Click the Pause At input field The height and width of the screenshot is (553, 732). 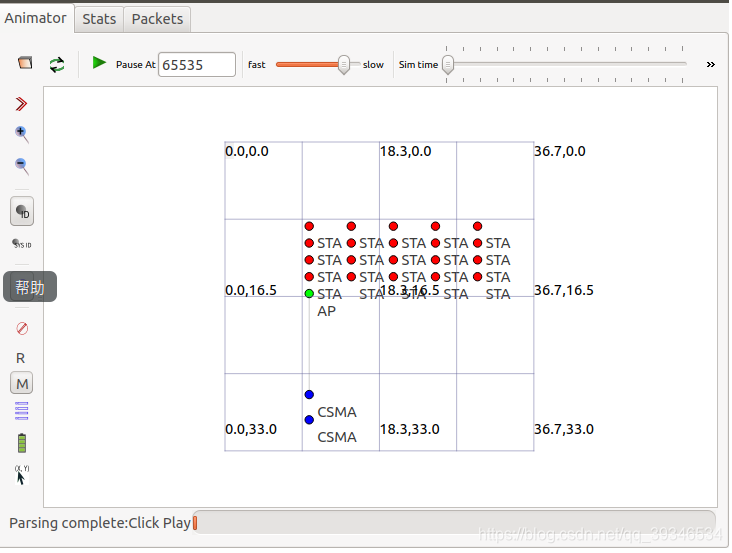197,64
